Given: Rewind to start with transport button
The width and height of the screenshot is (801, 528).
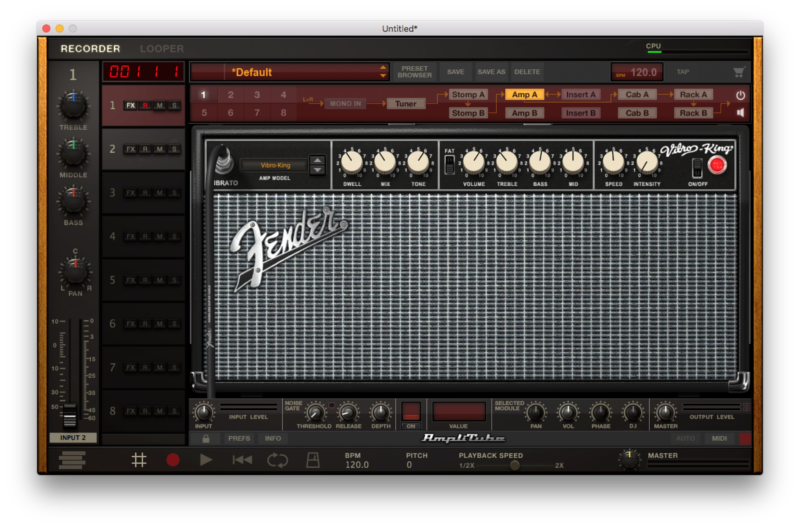Looking at the screenshot, I should pos(242,460).
